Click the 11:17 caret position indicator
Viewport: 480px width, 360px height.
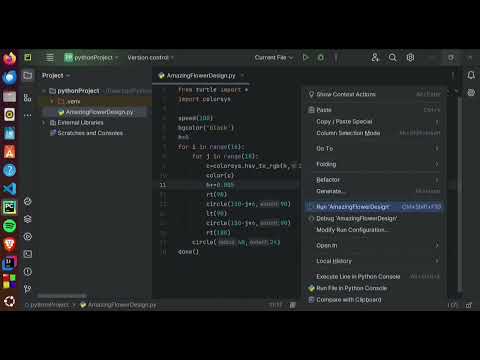(275, 305)
